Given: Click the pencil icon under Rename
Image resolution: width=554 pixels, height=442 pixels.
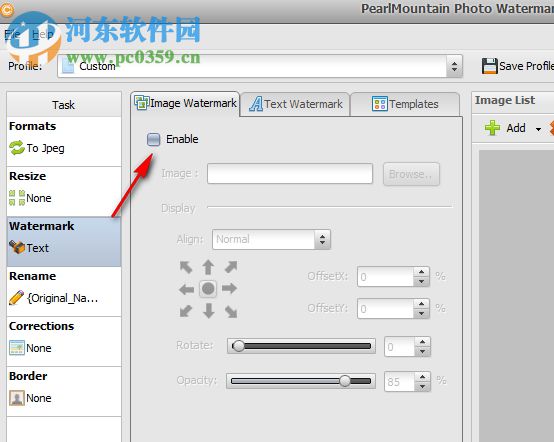Looking at the screenshot, I should coord(16,297).
